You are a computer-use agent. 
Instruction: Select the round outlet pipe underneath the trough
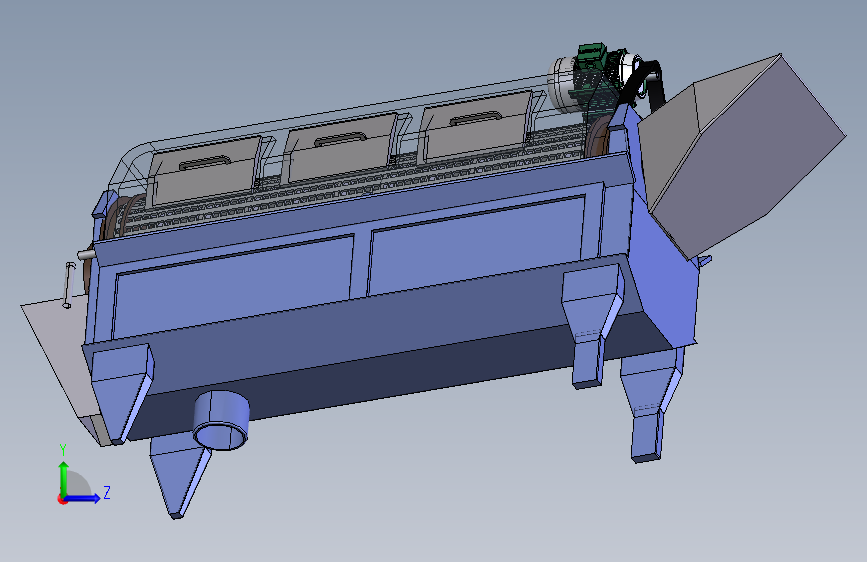click(x=221, y=420)
